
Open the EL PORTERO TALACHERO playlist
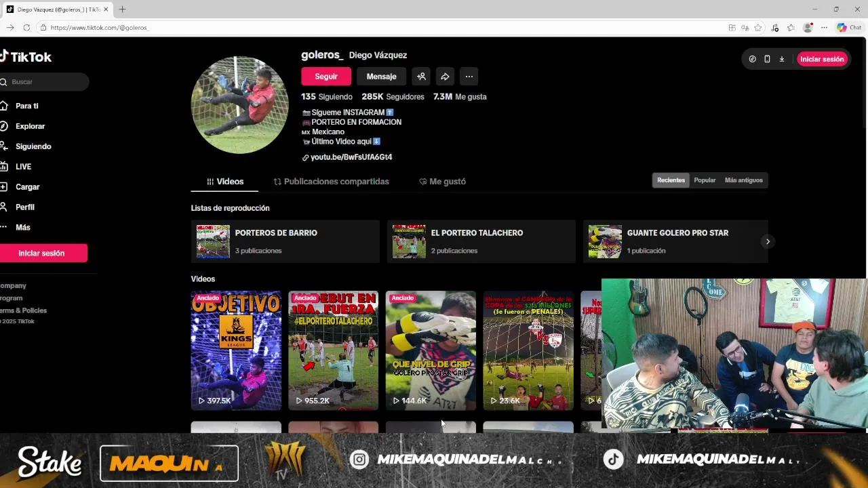click(x=481, y=241)
